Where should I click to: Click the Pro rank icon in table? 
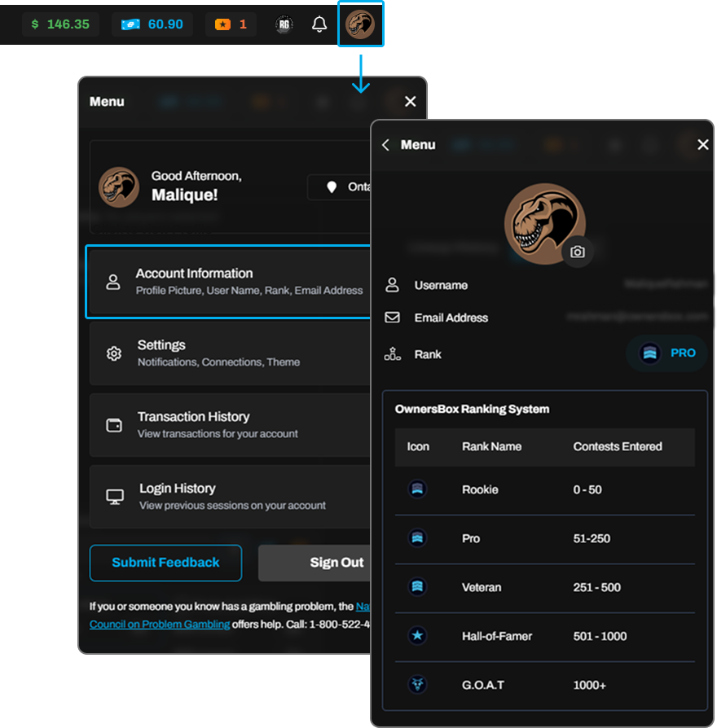[x=417, y=538]
